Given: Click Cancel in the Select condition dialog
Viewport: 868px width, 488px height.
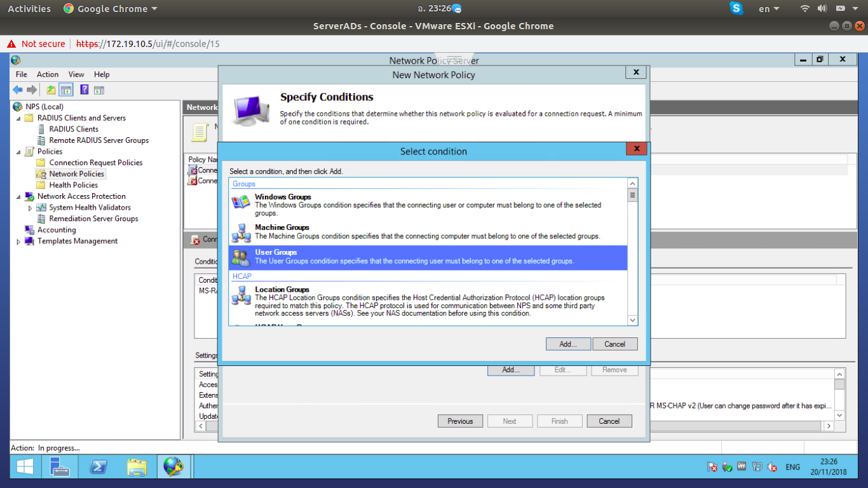Looking at the screenshot, I should (x=615, y=344).
